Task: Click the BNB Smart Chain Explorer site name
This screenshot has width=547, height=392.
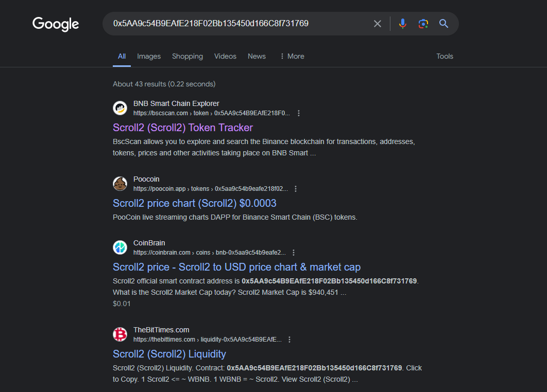Action: tap(176, 103)
